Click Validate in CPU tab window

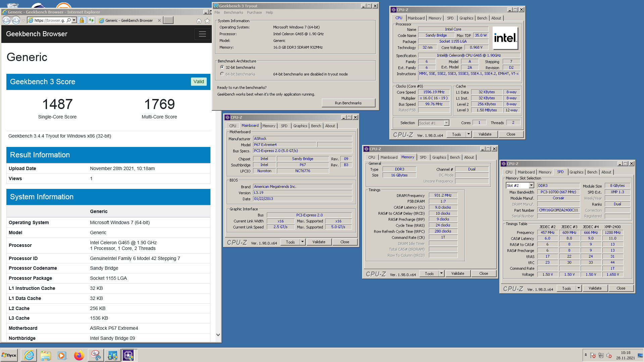485,134
